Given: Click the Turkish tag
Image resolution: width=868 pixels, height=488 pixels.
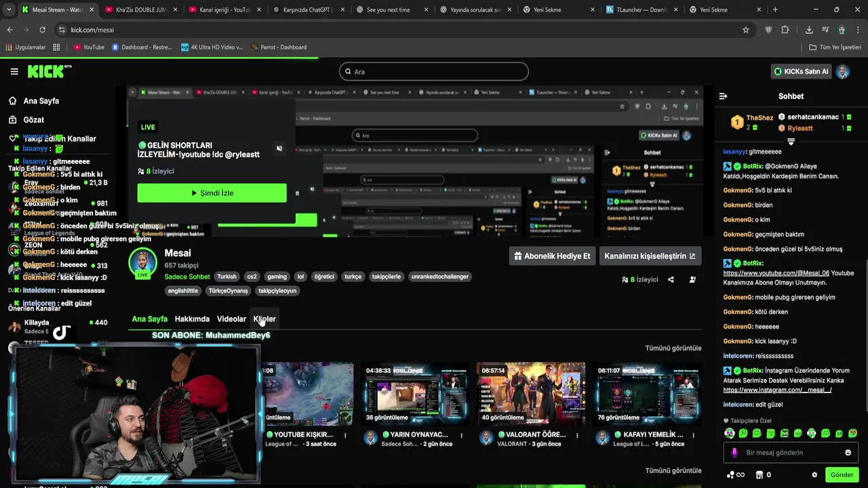Looking at the screenshot, I should coord(226,277).
